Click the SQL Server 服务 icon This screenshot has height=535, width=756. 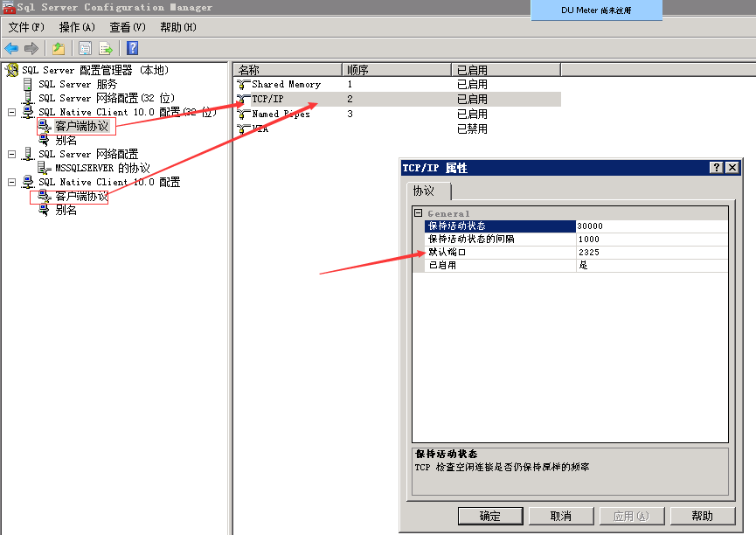click(x=28, y=85)
